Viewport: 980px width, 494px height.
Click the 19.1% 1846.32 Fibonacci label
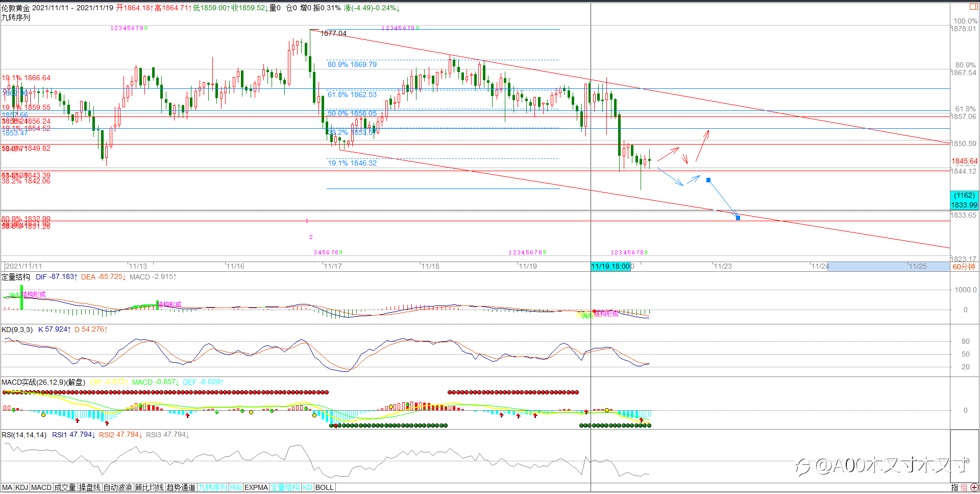point(352,163)
